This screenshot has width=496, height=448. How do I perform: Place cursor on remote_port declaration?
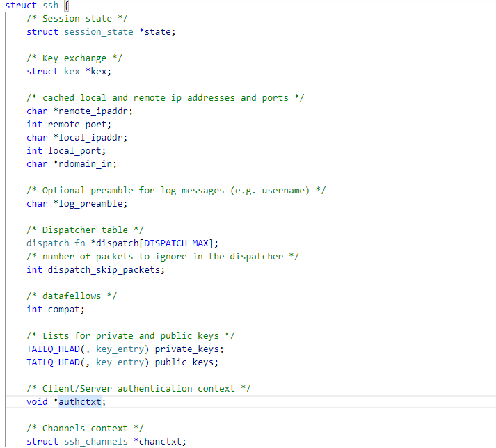pyautogui.click(x=77, y=125)
